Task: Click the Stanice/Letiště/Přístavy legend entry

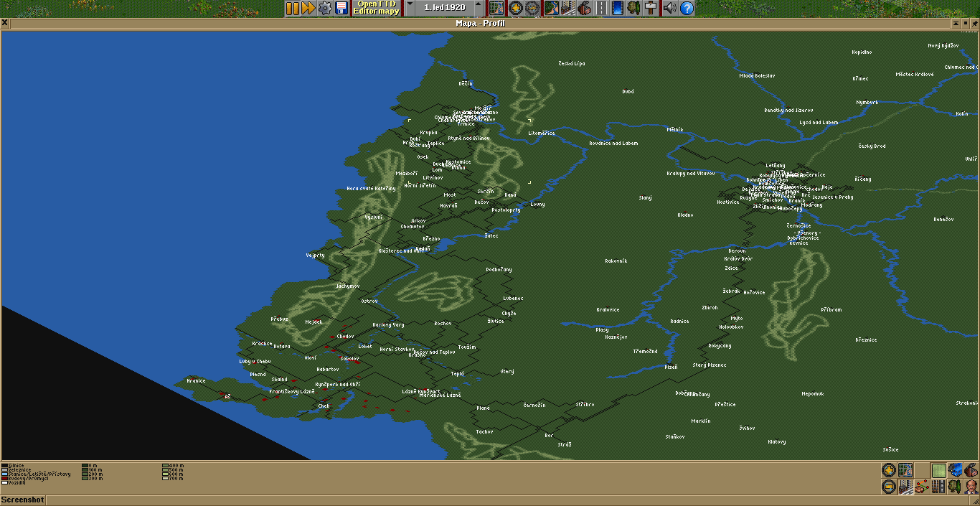Action: point(36,474)
